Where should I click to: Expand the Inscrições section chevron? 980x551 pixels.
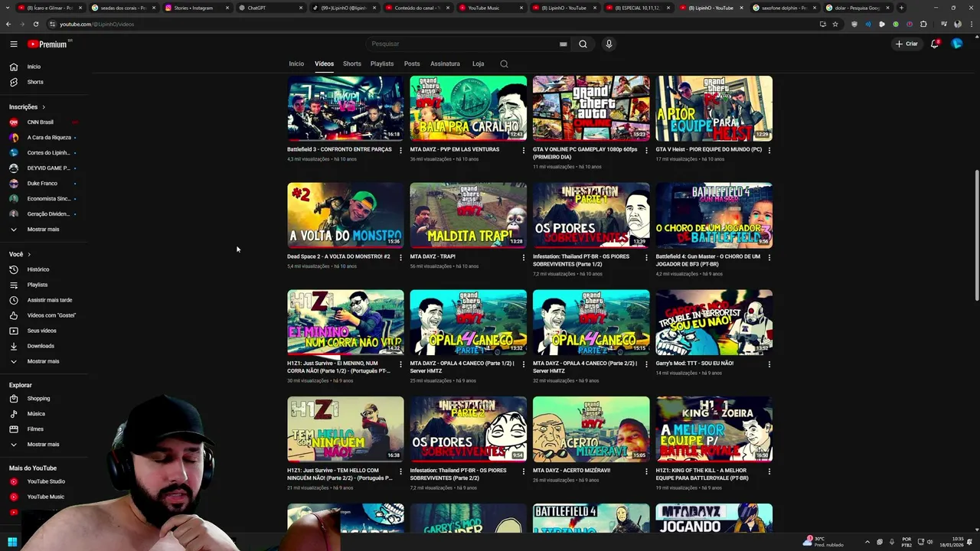[44, 107]
